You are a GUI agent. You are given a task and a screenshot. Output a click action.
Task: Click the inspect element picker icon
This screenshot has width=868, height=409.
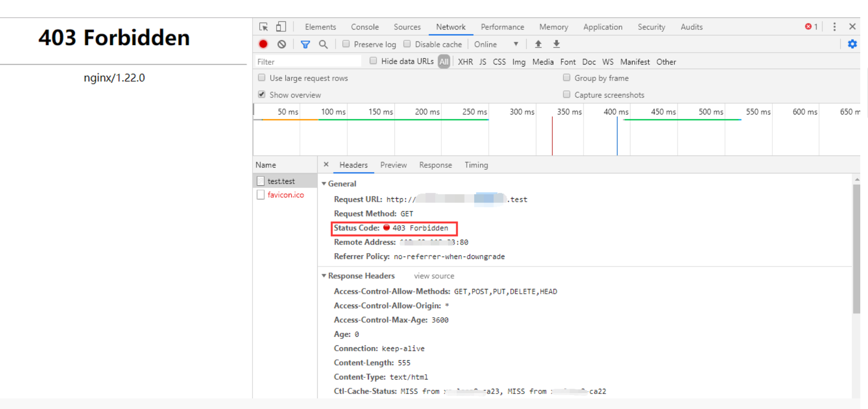coord(264,27)
